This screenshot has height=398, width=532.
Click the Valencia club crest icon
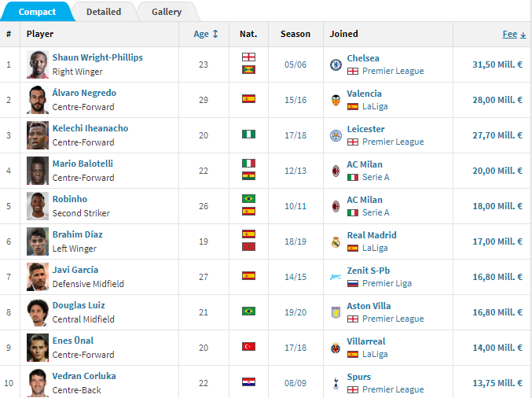point(336,100)
